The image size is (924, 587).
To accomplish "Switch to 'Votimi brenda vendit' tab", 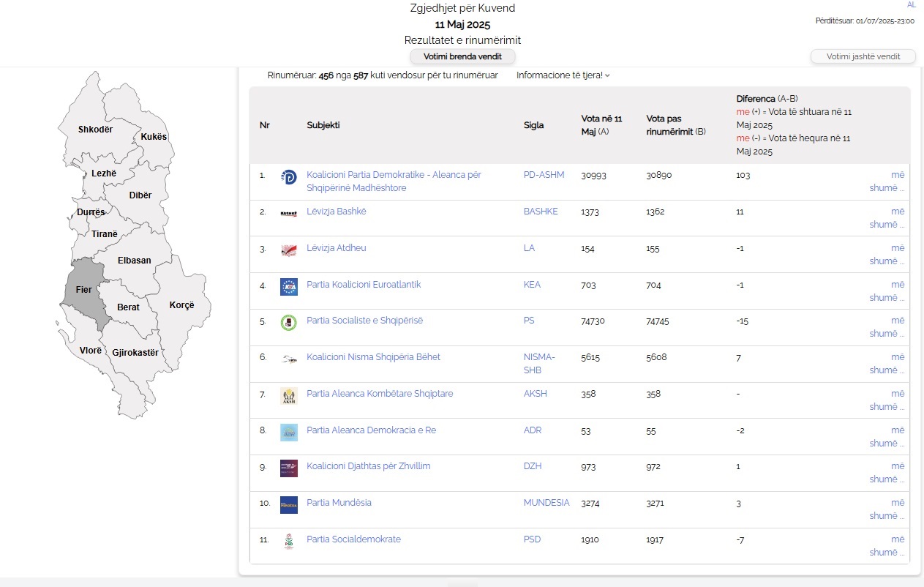I will click(x=462, y=56).
